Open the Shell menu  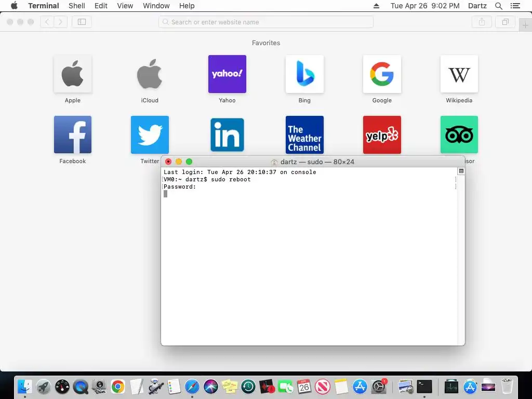77,6
